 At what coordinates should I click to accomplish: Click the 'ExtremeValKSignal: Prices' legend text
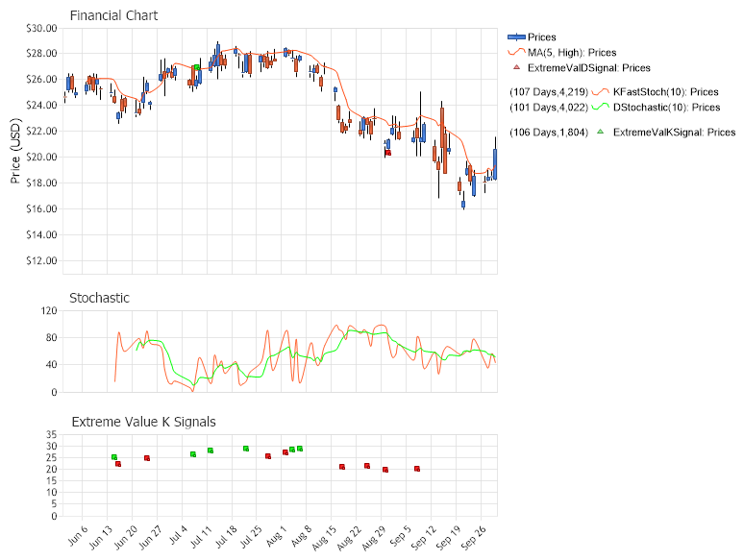[x=674, y=132]
